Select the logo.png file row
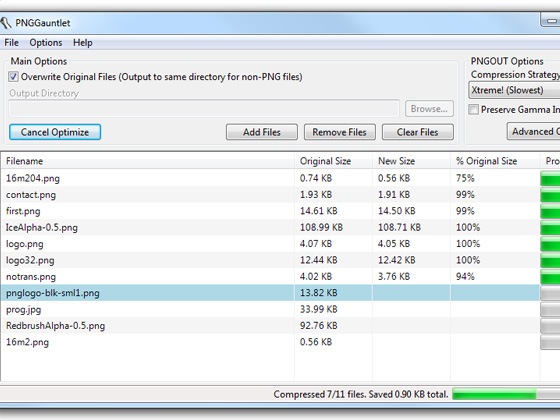This screenshot has height=420, width=560. 280,244
